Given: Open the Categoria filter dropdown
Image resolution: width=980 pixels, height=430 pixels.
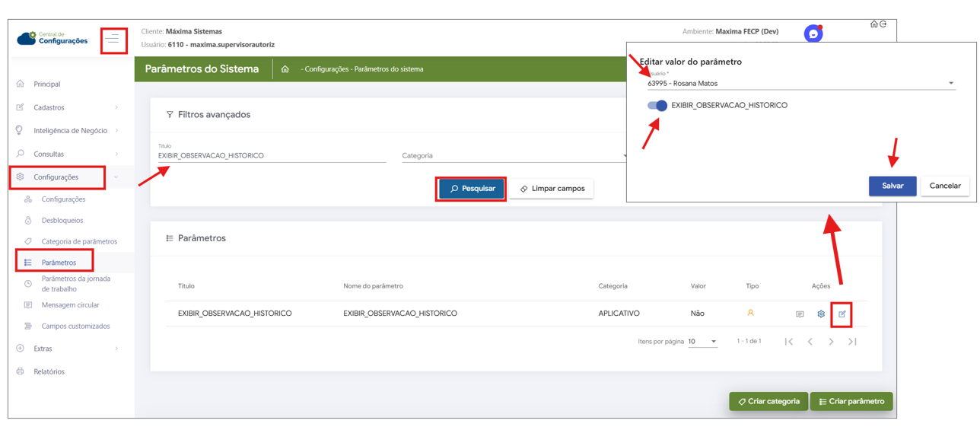Looking at the screenshot, I should click(x=514, y=156).
